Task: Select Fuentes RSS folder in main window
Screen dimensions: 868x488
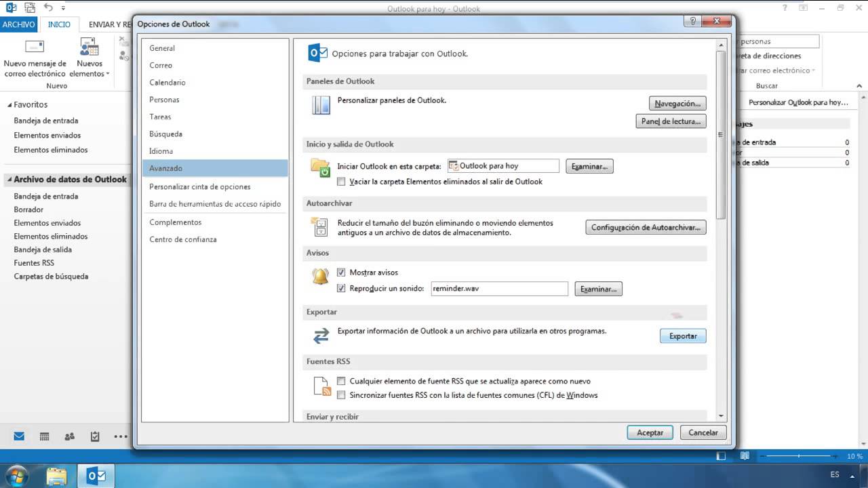Action: pyautogui.click(x=34, y=263)
